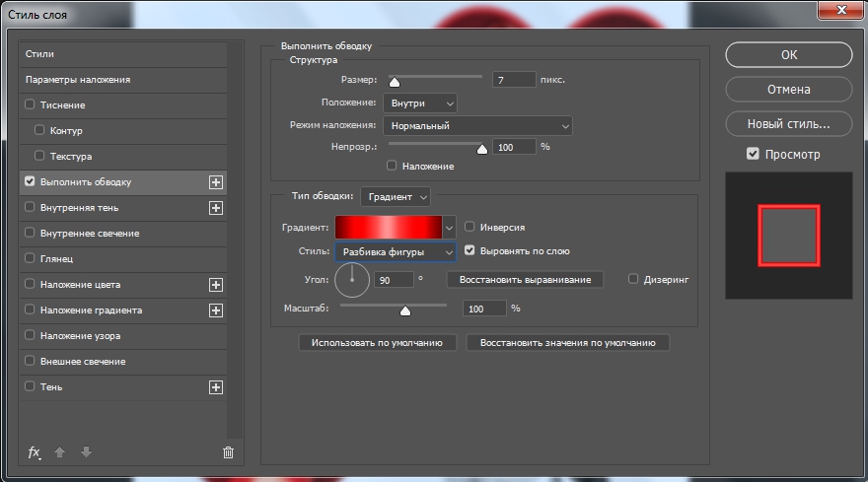Enable Наложение узора checkbox
The width and height of the screenshot is (868, 482).
pyautogui.click(x=30, y=335)
